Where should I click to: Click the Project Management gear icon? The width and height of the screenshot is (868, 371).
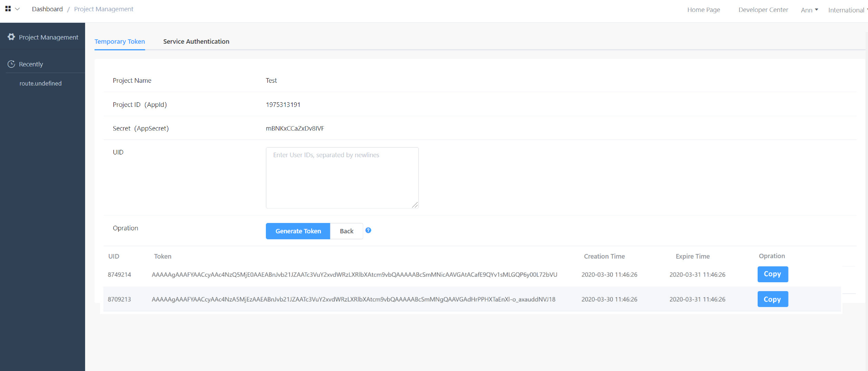pos(11,37)
